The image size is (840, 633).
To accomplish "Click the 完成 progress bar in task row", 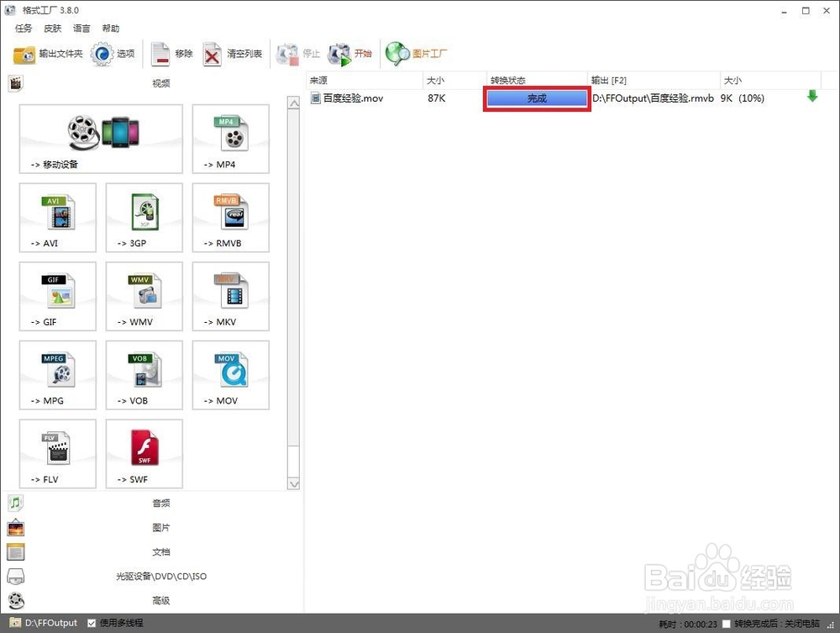I will pyautogui.click(x=537, y=98).
